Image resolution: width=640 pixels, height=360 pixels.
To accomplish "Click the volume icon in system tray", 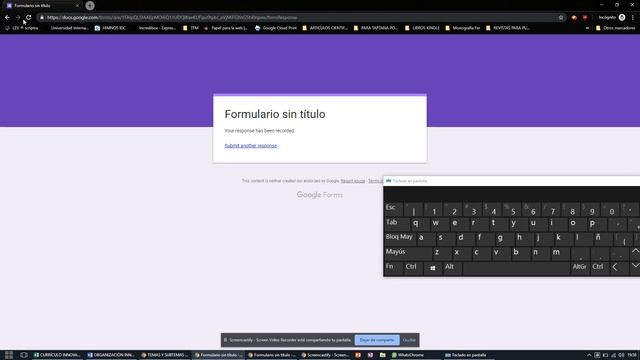I will pyautogui.click(x=621, y=355).
